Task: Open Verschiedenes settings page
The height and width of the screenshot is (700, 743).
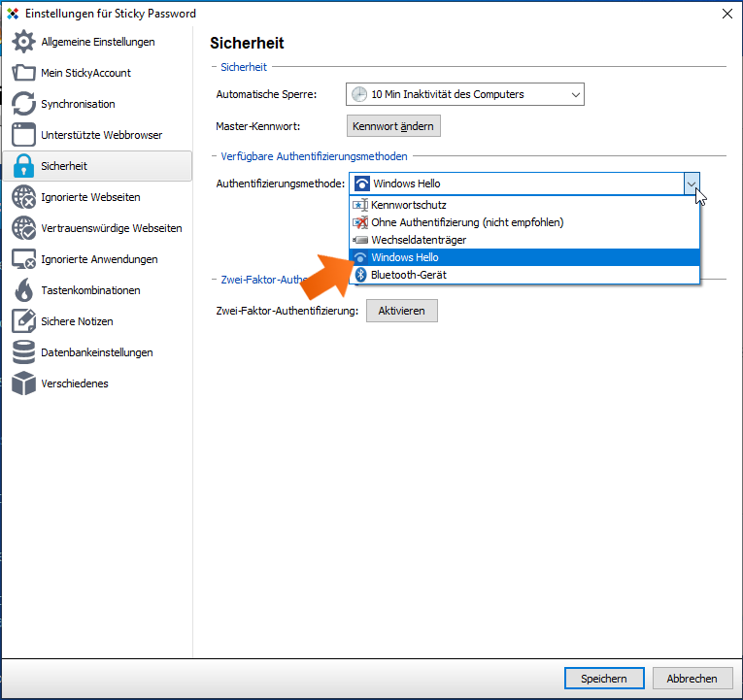Action: [98, 383]
